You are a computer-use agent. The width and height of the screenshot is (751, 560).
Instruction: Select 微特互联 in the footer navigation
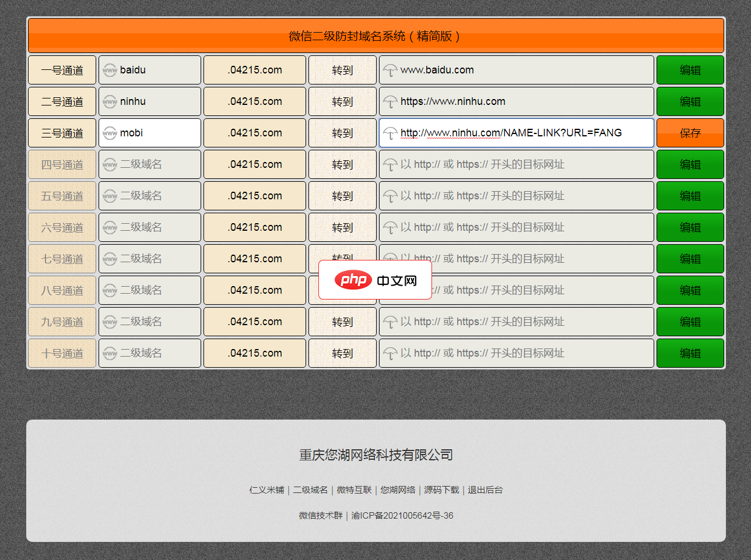(x=353, y=490)
